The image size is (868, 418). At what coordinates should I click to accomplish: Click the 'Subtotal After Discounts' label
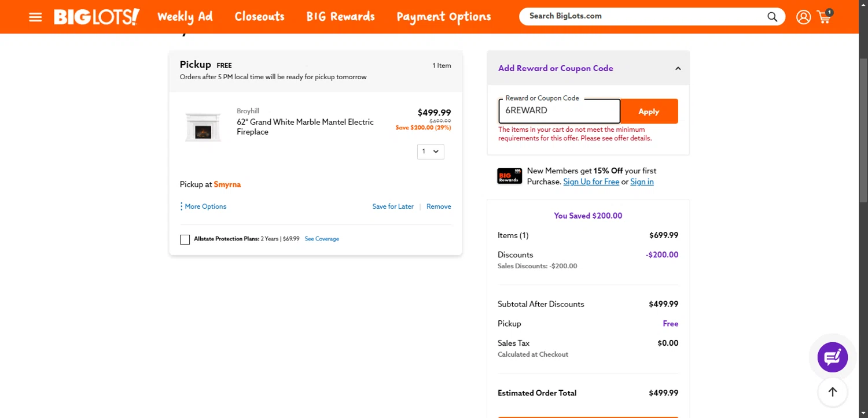[541, 304]
